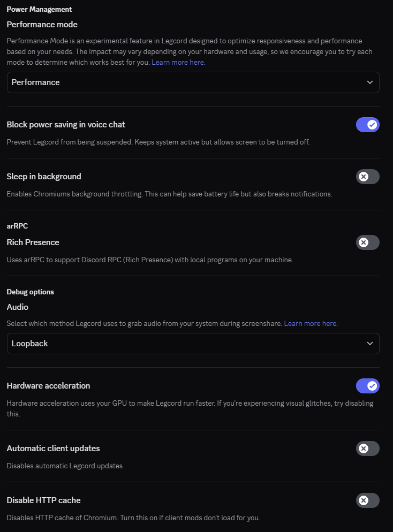Open Learn more here link under Performance mode
The image size is (393, 532).
(178, 63)
